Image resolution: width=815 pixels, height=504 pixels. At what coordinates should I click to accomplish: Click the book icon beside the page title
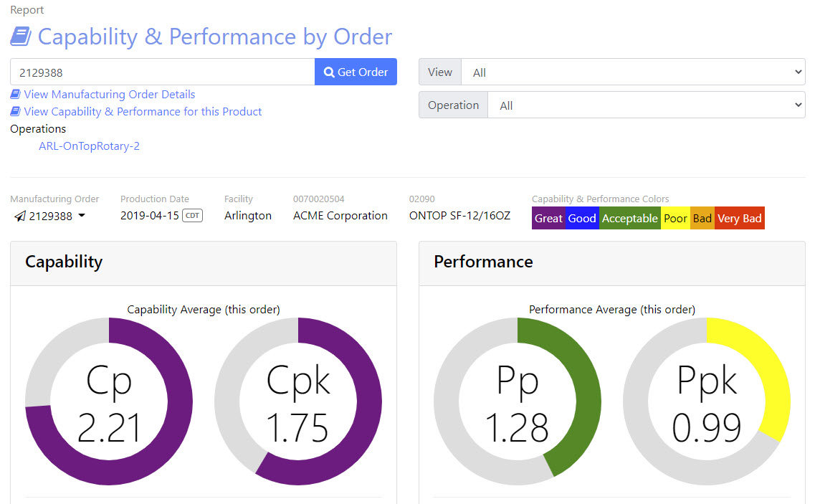21,37
